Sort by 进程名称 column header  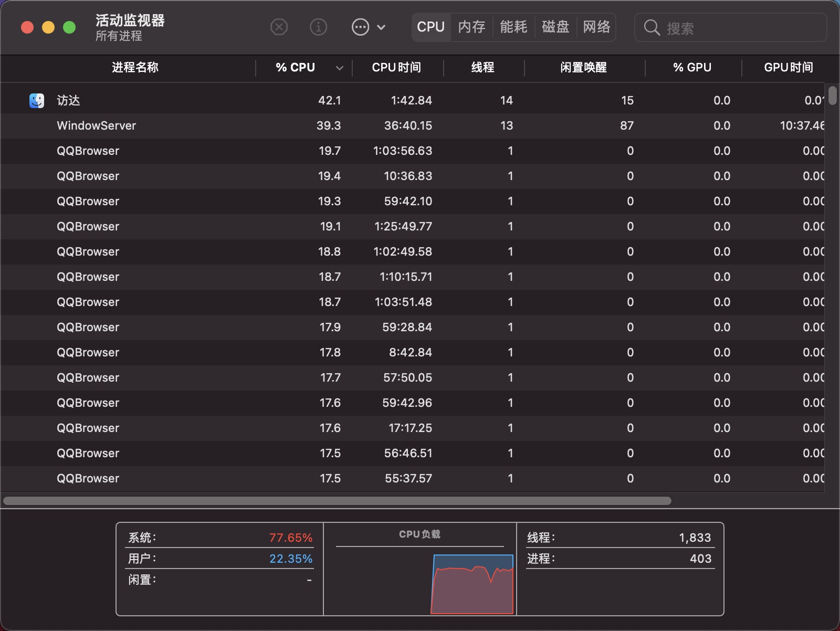(135, 68)
